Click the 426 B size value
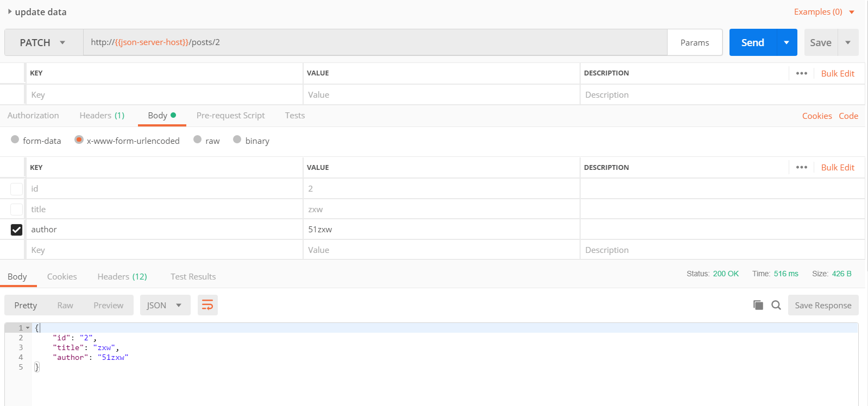868x406 pixels. [841, 274]
